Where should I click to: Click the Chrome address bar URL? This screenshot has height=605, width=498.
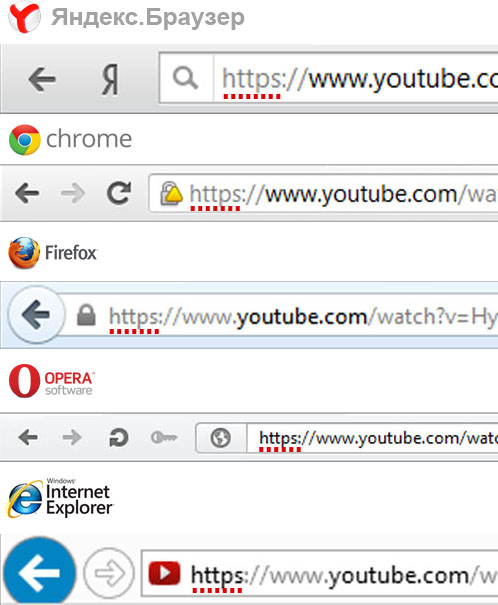[343, 194]
